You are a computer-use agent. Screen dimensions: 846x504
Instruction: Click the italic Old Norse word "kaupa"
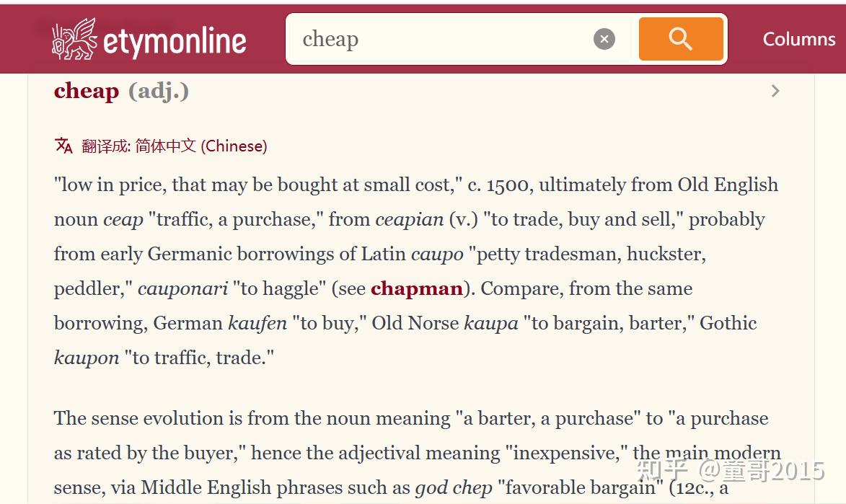(490, 323)
